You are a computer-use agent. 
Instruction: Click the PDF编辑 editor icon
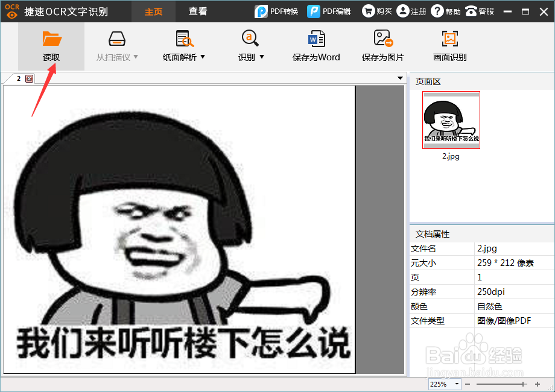pyautogui.click(x=329, y=11)
